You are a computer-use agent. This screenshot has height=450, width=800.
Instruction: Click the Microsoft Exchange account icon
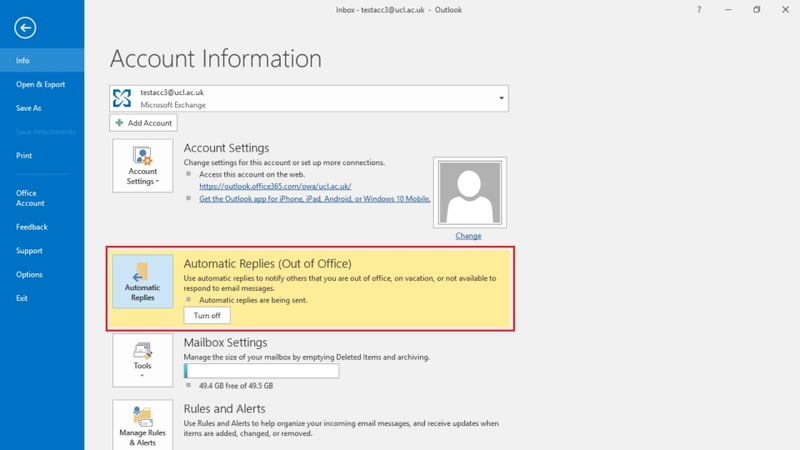pyautogui.click(x=122, y=98)
